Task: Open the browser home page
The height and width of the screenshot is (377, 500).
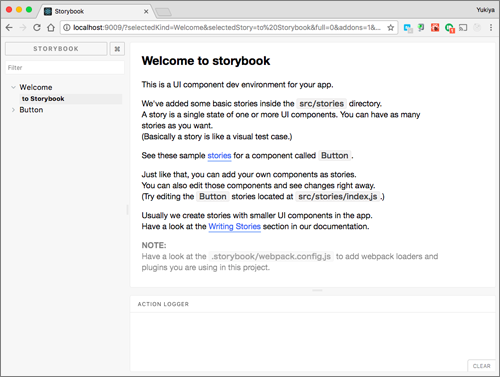Action: click(x=51, y=28)
